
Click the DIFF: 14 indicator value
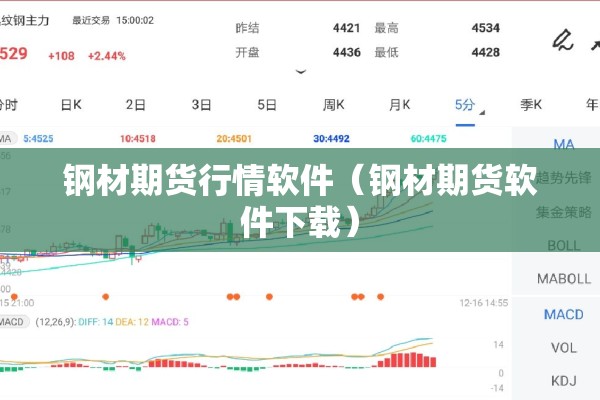pyautogui.click(x=96, y=322)
